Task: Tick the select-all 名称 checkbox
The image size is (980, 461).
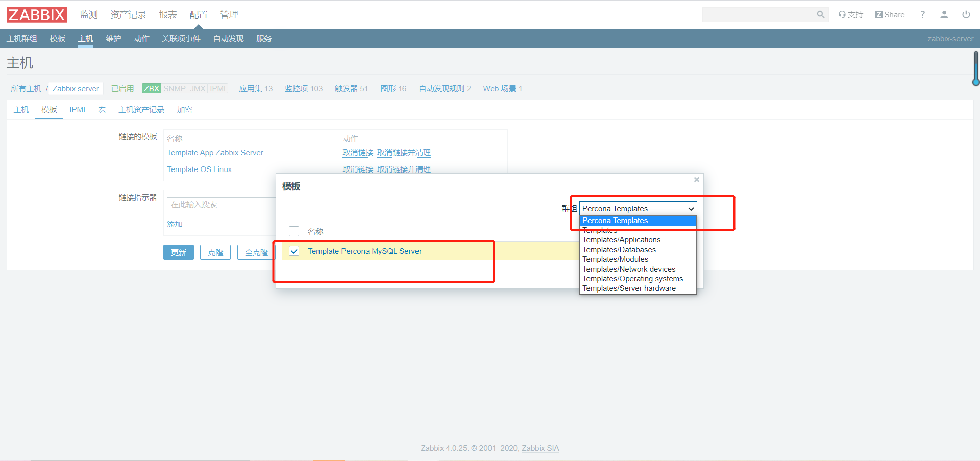Action: pos(294,231)
